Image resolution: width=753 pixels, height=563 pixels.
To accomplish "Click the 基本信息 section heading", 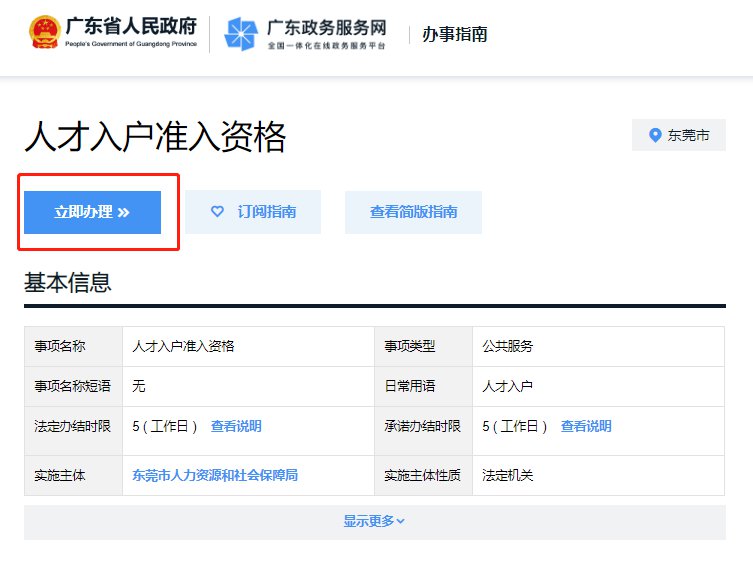I will tap(67, 283).
